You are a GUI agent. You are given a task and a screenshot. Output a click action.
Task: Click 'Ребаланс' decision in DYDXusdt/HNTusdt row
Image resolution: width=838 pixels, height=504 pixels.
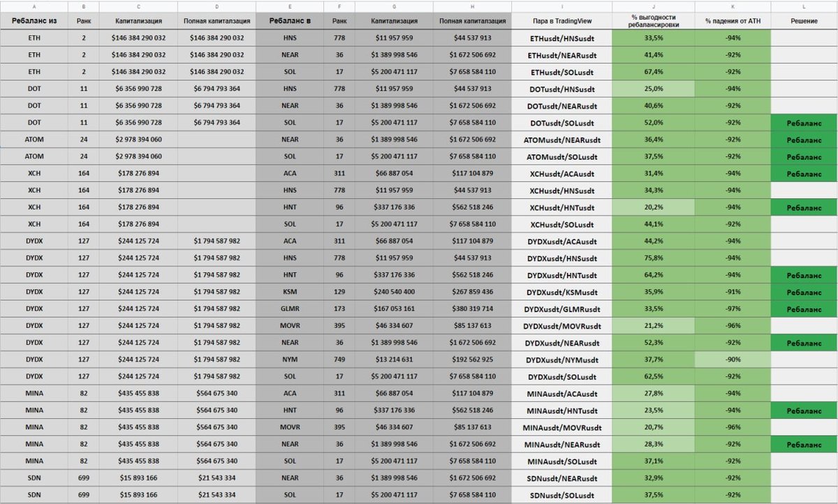pyautogui.click(x=804, y=275)
